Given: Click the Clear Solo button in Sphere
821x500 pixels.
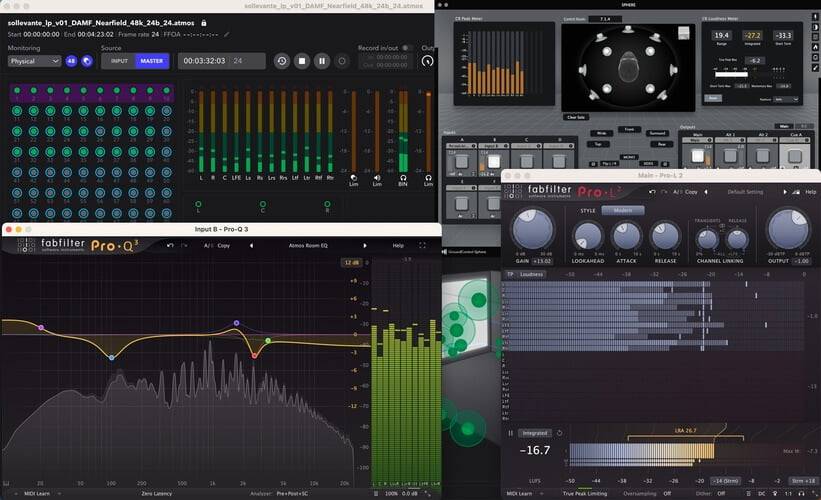Looking at the screenshot, I should (576, 117).
